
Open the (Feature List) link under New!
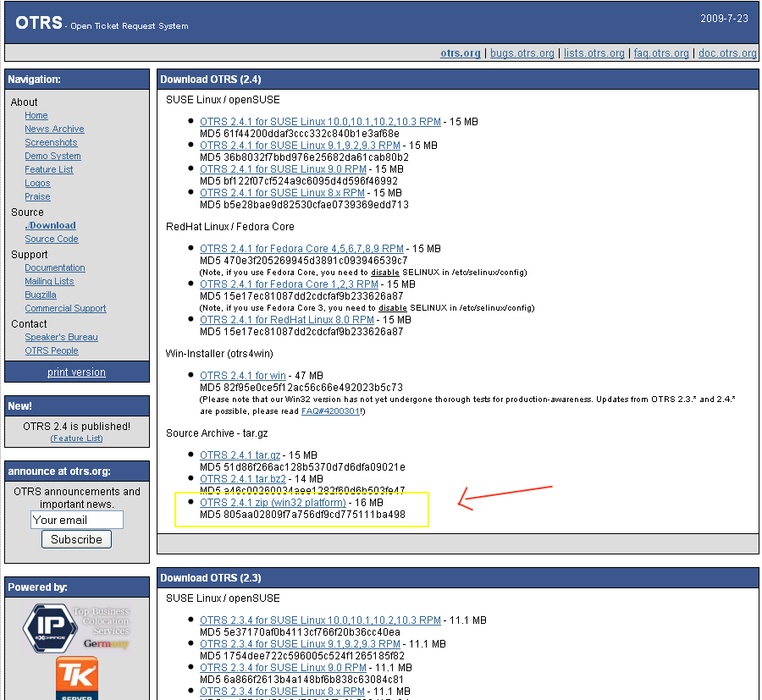(77, 438)
